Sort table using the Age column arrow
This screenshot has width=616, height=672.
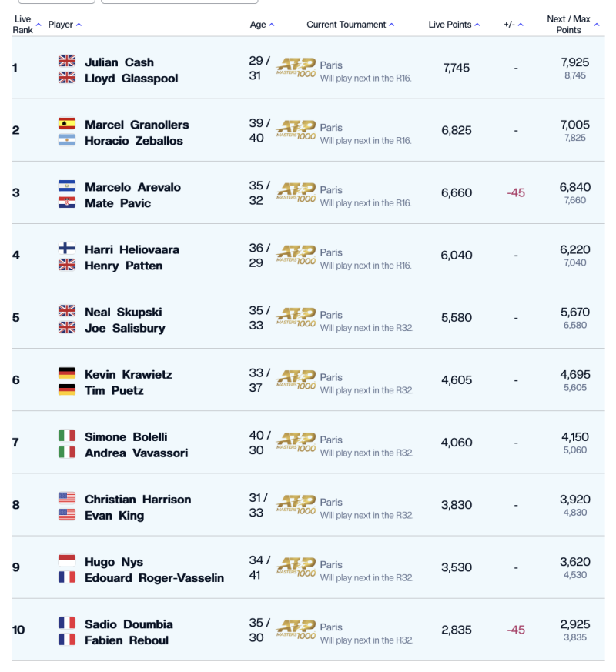271,25
